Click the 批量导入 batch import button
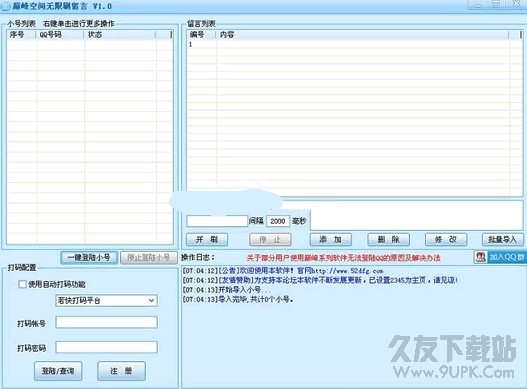Image resolution: width=527 pixels, height=389 pixels. coord(502,239)
